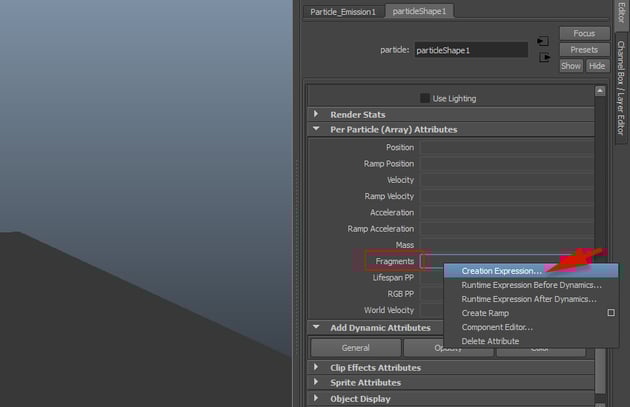The height and width of the screenshot is (407, 630).
Task: Open the Presets button
Action: (x=584, y=50)
